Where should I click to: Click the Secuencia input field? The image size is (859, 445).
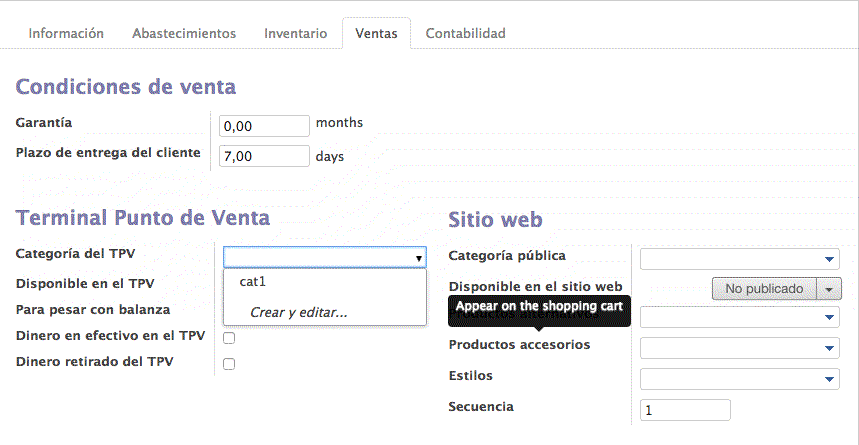(685, 410)
